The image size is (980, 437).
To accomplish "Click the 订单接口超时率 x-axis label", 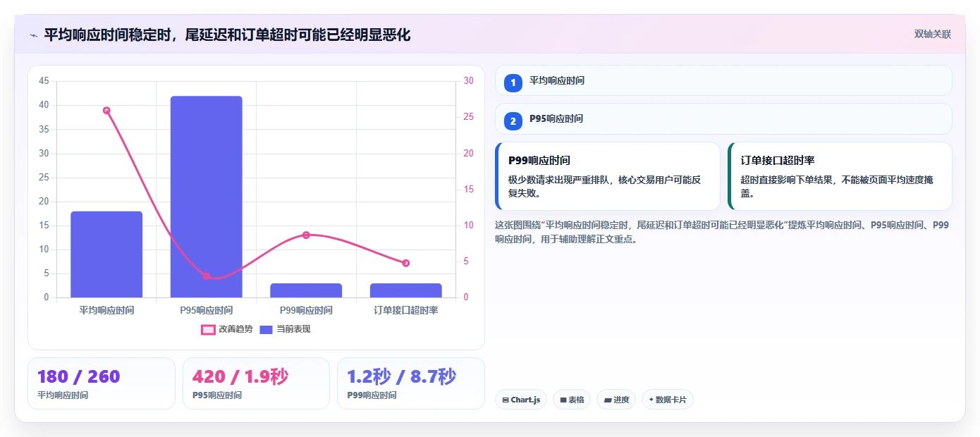I will [x=405, y=310].
